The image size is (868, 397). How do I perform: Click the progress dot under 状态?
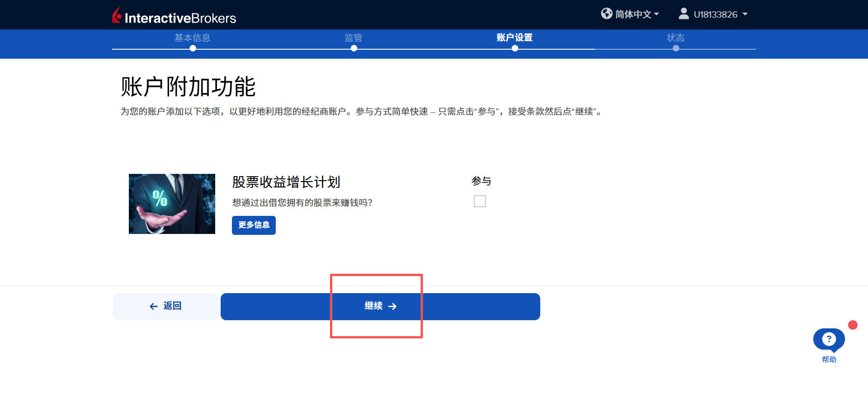[x=676, y=49]
